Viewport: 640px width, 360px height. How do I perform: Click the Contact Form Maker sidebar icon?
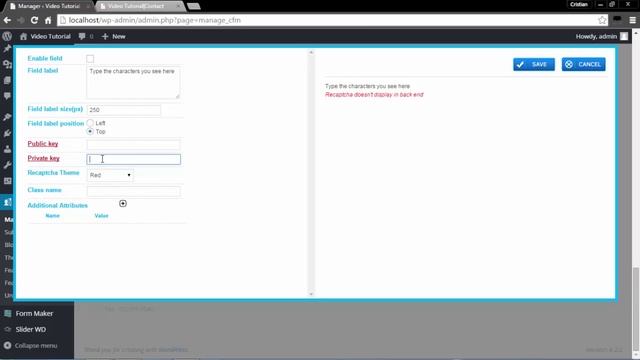[x=7, y=202]
